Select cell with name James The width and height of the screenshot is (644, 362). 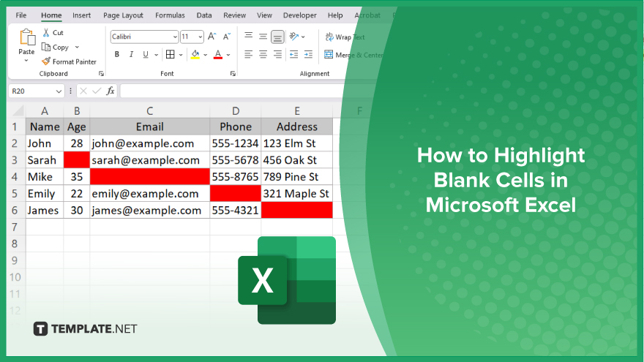pyautogui.click(x=45, y=210)
